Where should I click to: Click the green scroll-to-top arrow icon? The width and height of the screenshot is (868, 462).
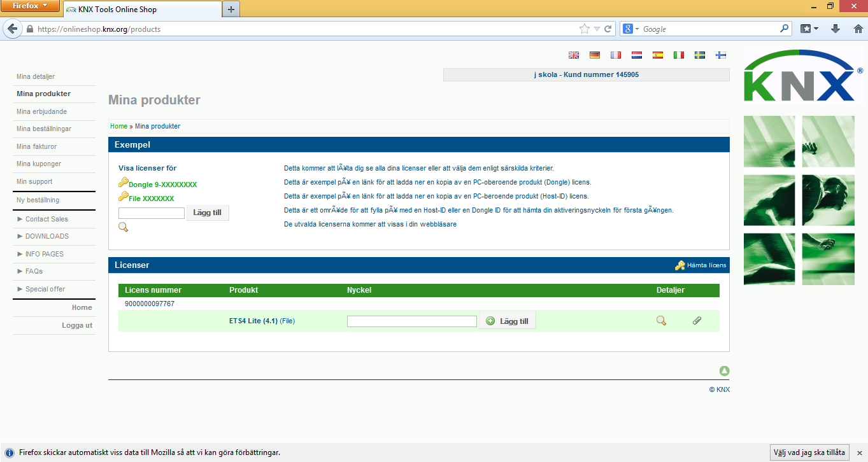pyautogui.click(x=725, y=371)
